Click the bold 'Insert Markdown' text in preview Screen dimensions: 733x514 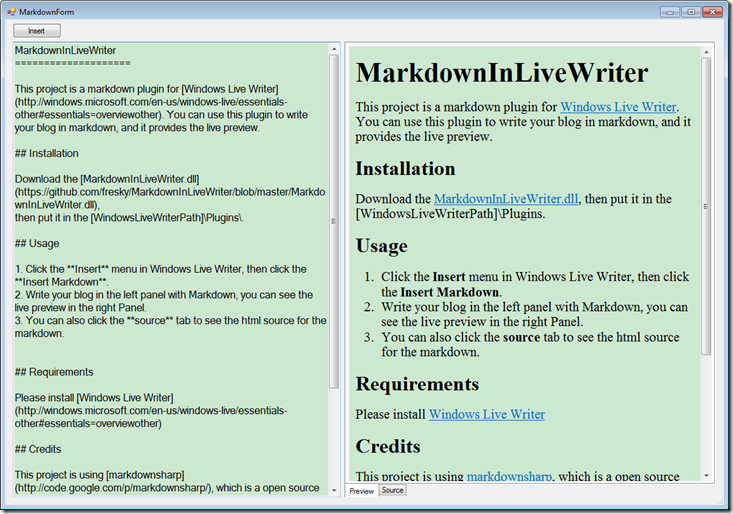coord(449,293)
